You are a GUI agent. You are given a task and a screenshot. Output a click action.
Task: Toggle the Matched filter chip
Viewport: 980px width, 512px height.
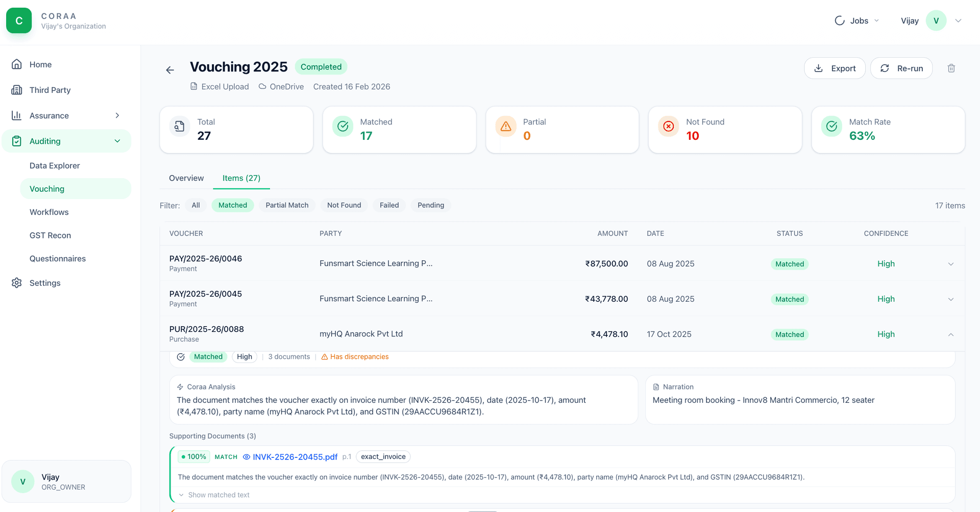click(x=232, y=205)
